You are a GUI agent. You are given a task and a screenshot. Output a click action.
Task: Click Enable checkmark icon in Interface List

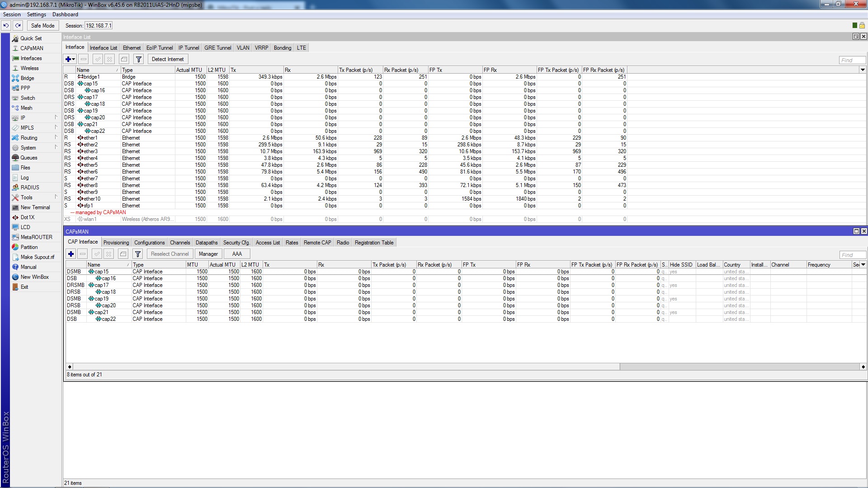pos(97,59)
